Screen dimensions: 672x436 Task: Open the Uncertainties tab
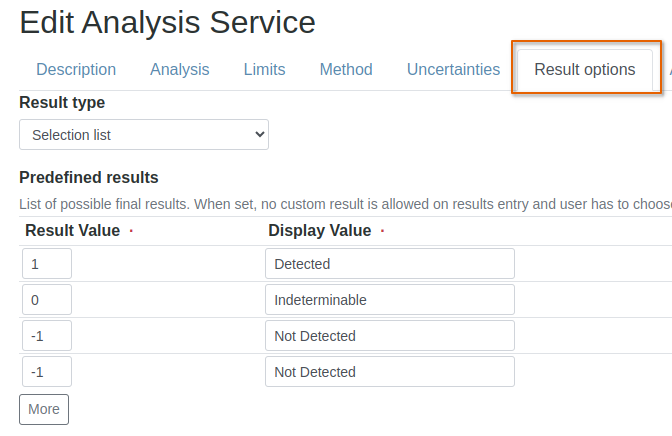[453, 70]
